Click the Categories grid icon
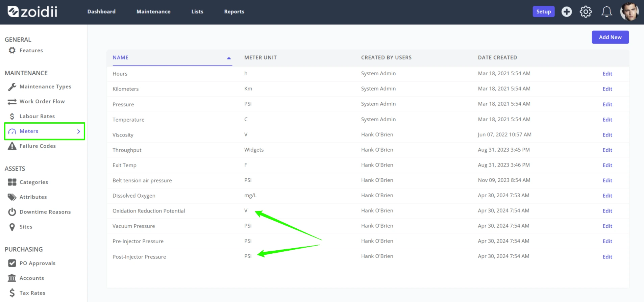This screenshot has width=644, height=302. click(x=12, y=182)
